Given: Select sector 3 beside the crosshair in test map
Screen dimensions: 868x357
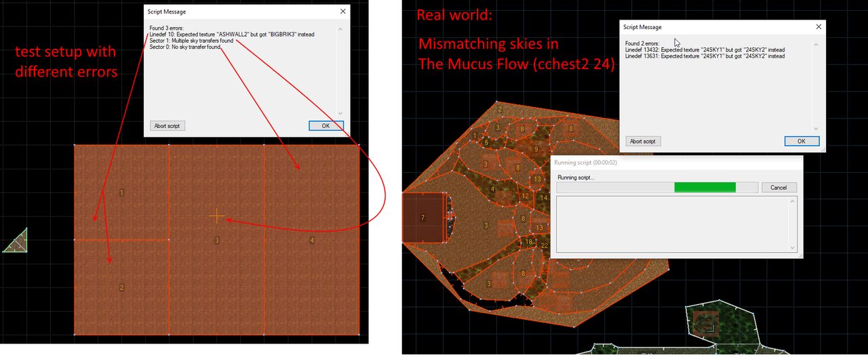Looking at the screenshot, I should click(216, 240).
